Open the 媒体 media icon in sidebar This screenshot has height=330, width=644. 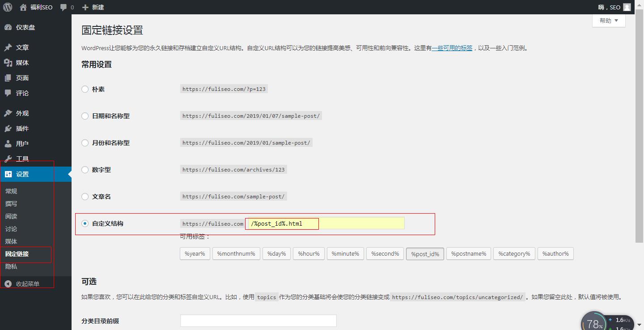[x=8, y=63]
